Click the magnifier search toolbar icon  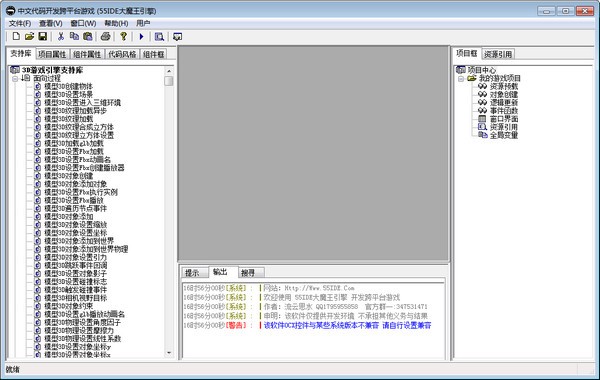click(x=159, y=36)
